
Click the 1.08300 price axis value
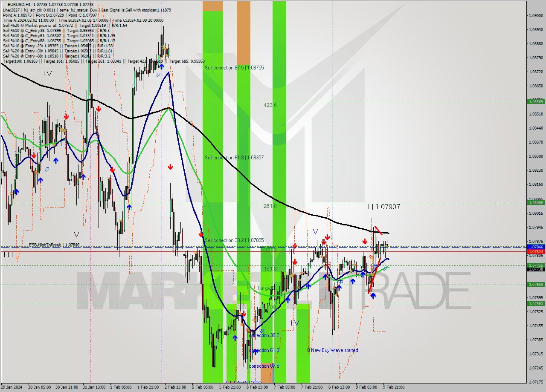(536, 156)
